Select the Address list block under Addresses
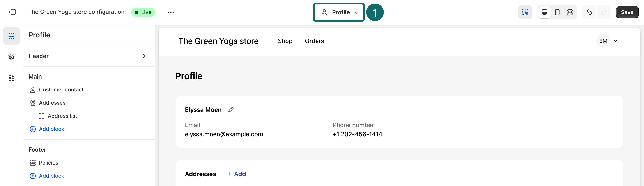This screenshot has width=644, height=186. click(62, 116)
